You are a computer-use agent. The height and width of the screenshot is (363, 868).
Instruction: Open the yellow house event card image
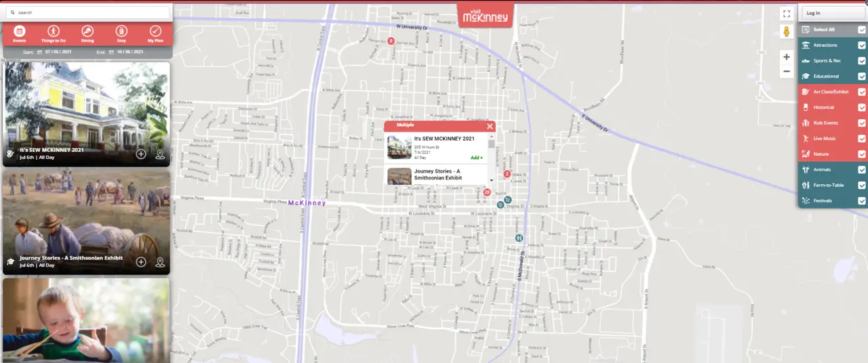86,114
